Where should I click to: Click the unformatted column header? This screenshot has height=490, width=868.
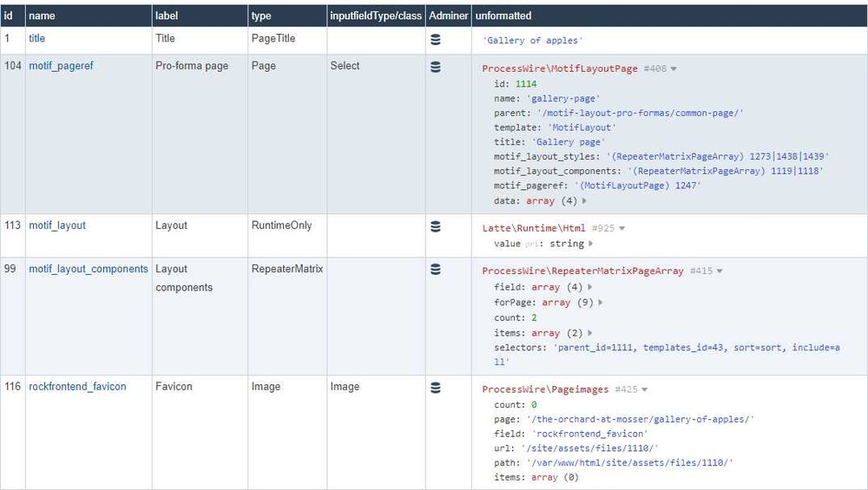point(503,16)
